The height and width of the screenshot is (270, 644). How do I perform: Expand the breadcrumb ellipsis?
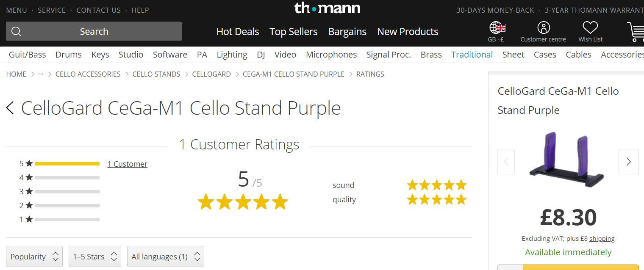pyautogui.click(x=41, y=74)
